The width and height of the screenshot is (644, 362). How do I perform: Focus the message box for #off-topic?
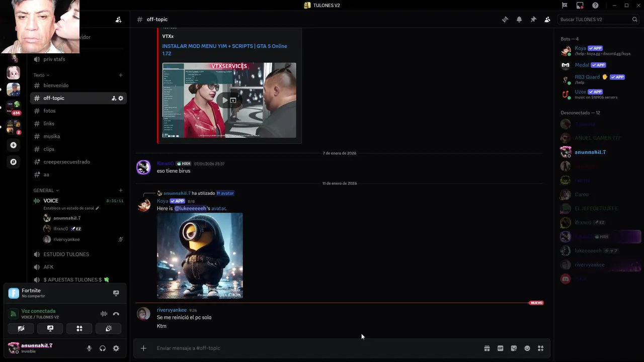[x=317, y=348]
